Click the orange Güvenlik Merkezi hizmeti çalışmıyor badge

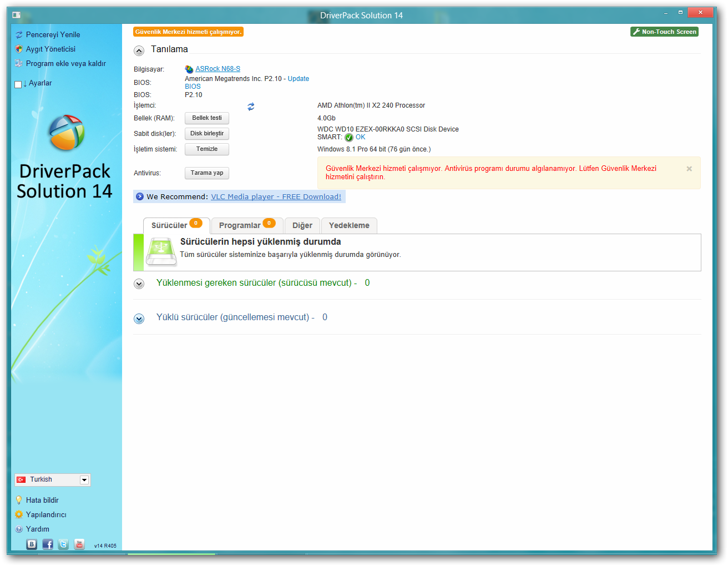click(x=188, y=32)
